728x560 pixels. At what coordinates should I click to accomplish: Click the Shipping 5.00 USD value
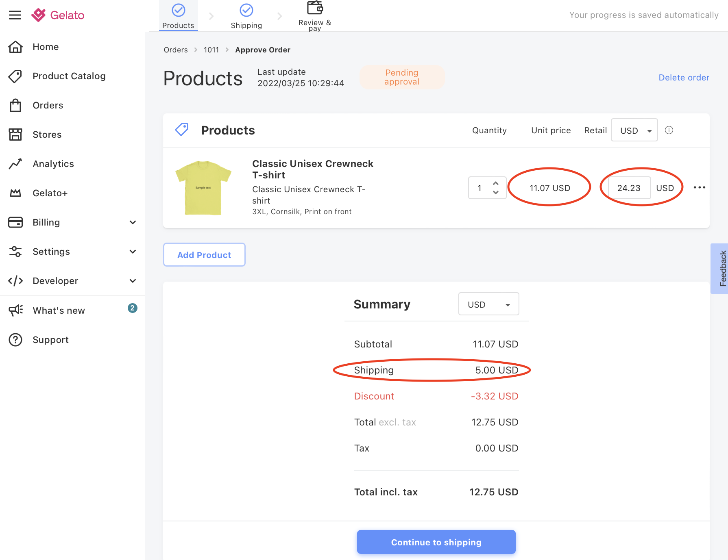(x=497, y=370)
